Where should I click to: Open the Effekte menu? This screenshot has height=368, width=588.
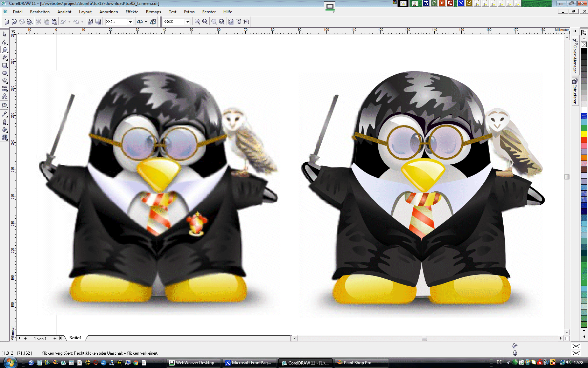(x=132, y=12)
